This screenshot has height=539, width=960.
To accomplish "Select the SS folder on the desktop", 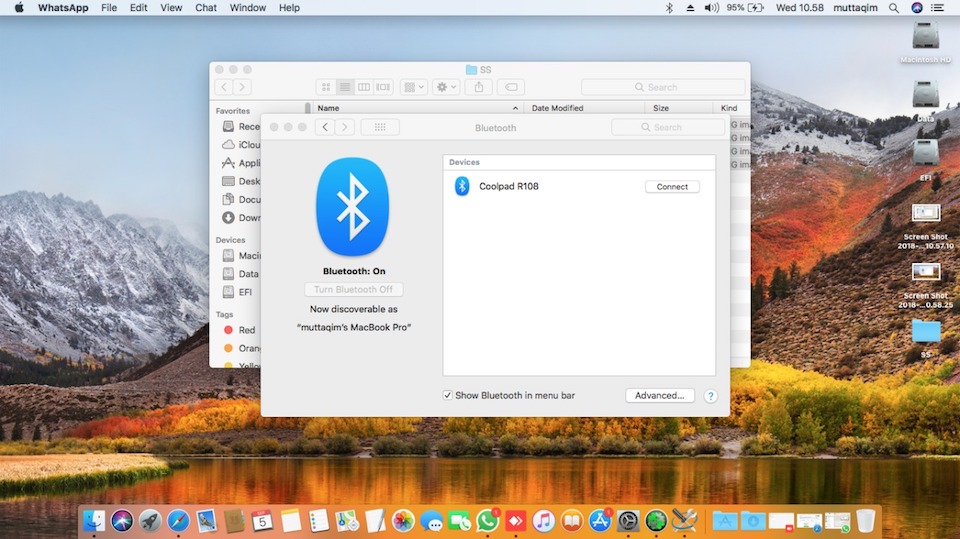I will [x=926, y=337].
